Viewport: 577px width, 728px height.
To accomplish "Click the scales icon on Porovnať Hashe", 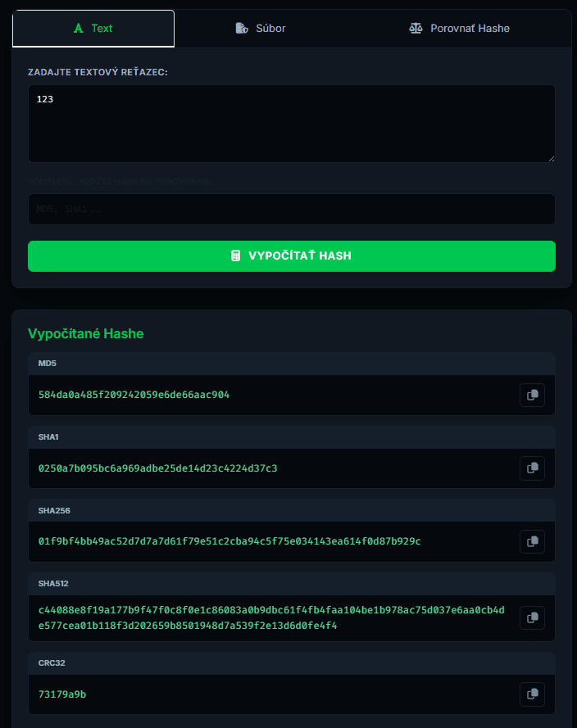I will 416,29.
